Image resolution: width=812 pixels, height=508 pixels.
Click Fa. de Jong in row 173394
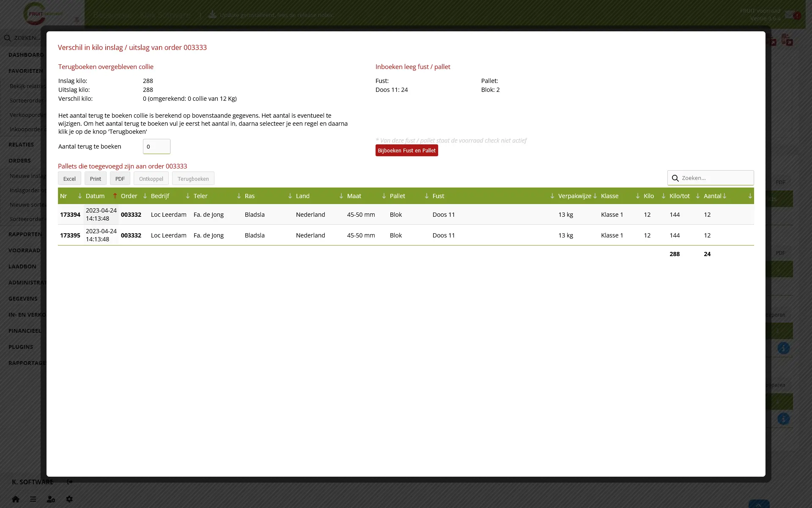click(x=208, y=215)
